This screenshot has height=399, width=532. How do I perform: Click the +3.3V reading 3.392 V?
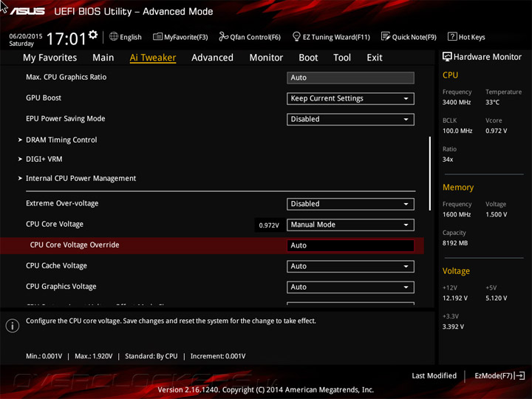click(453, 327)
